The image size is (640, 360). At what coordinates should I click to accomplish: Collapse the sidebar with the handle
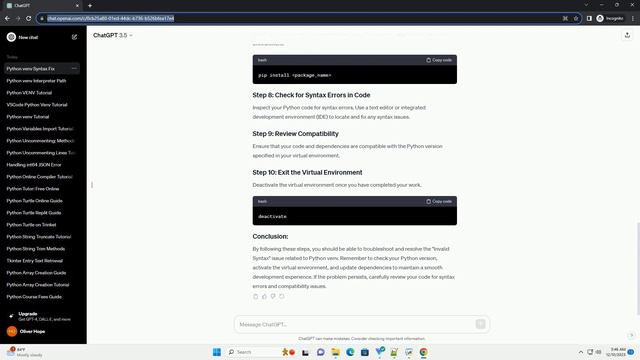[92, 185]
